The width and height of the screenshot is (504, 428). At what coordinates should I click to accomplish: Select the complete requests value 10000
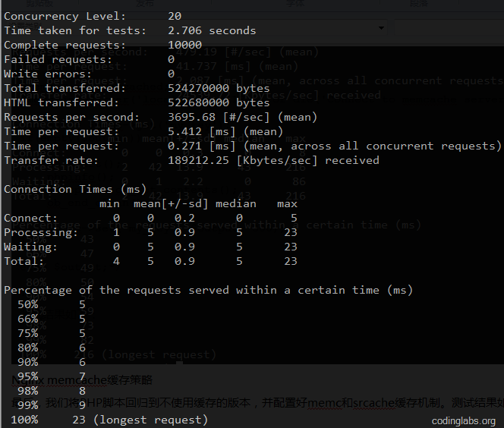click(x=184, y=45)
